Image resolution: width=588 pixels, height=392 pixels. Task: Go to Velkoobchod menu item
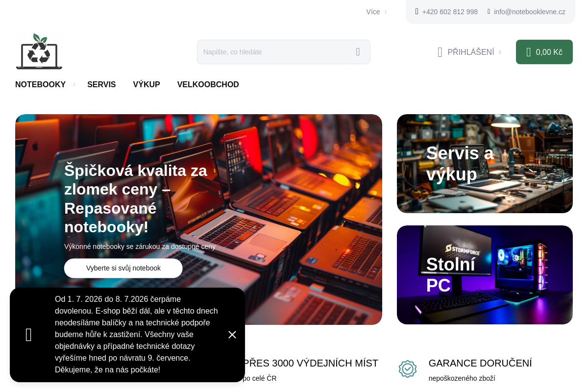[x=208, y=84]
